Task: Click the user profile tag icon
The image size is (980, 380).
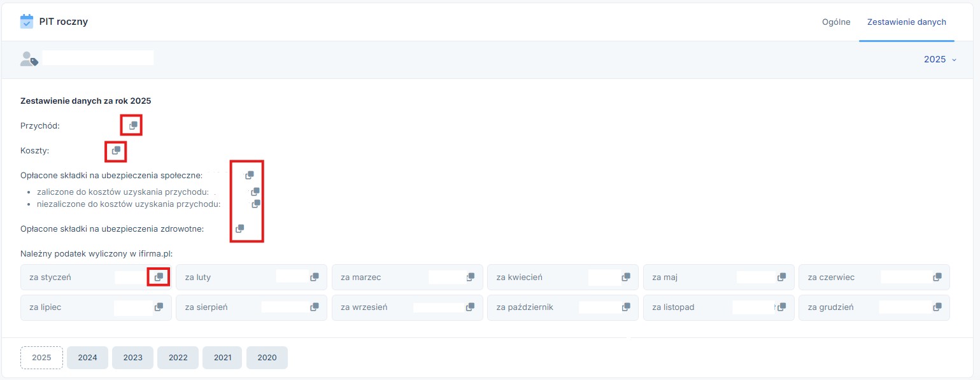Action: coord(29,59)
